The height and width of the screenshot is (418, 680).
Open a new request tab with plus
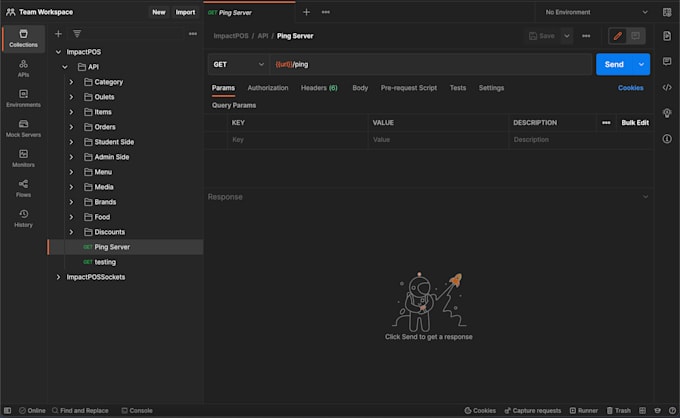(x=306, y=12)
